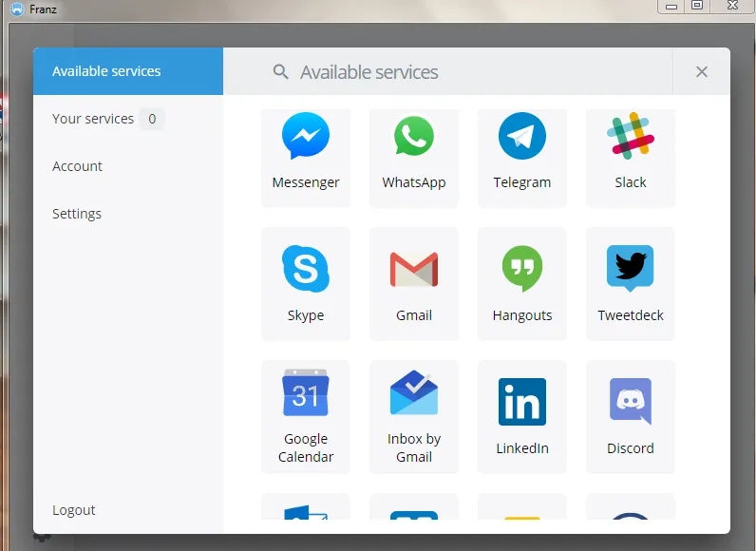Open the partially visible Outlook-style service tile
Image resolution: width=756 pixels, height=551 pixels.
[306, 506]
